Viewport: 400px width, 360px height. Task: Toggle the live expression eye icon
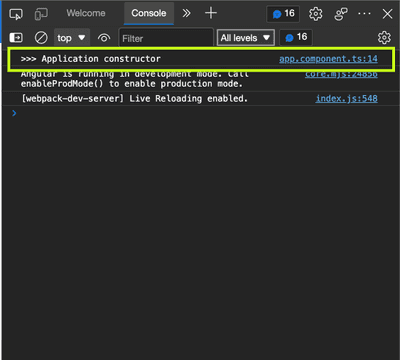click(x=104, y=38)
